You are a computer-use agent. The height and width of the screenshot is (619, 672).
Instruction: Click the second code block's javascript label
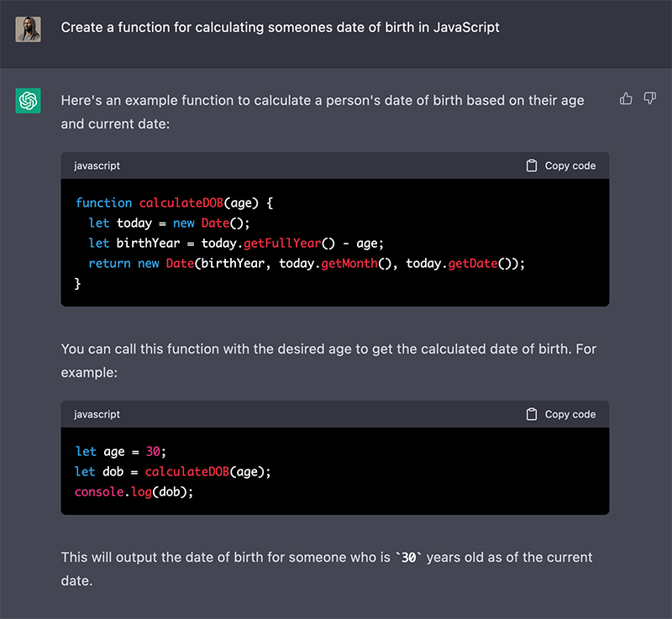[97, 414]
